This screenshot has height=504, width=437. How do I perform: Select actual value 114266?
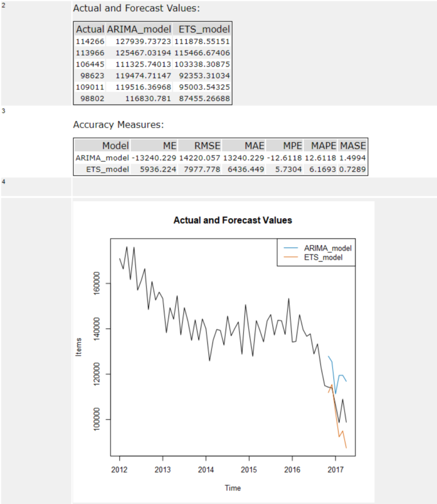[90, 41]
